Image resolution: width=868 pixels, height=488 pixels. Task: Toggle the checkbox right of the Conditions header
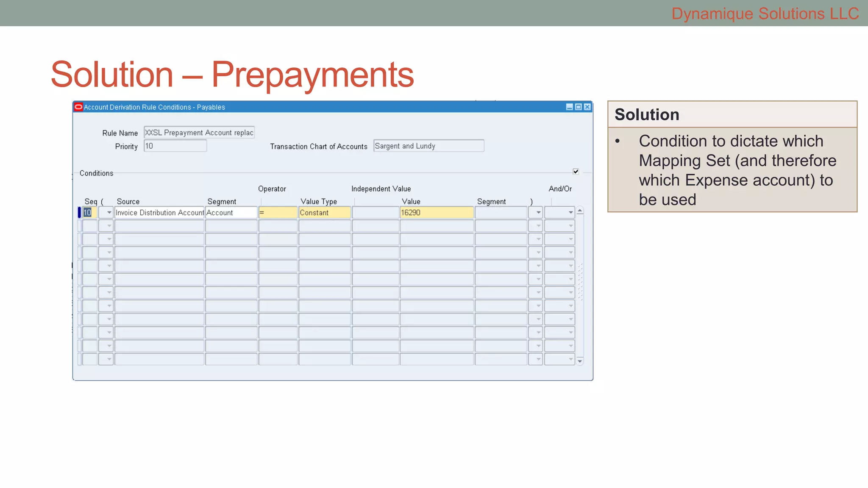[x=576, y=172]
